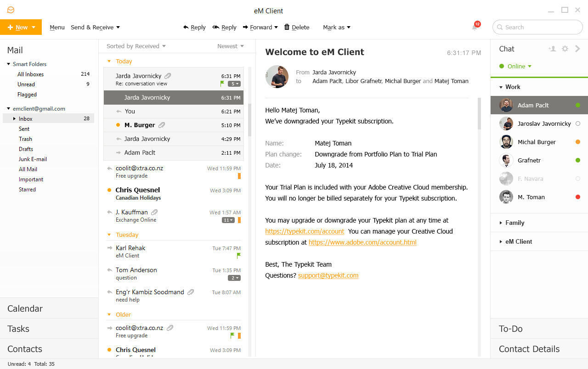
Task: Click the email body scrollbar
Action: 479,113
